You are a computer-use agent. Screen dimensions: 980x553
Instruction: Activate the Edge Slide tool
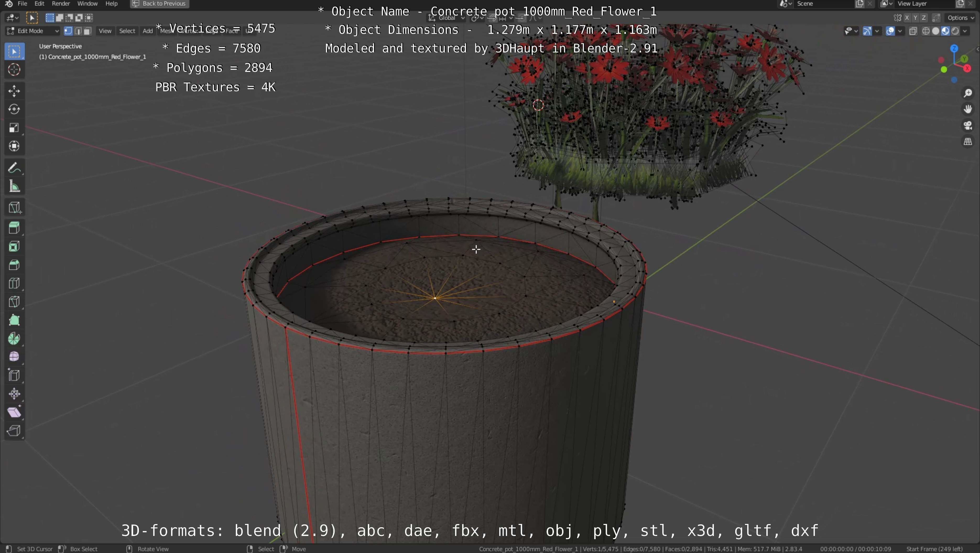[14, 376]
